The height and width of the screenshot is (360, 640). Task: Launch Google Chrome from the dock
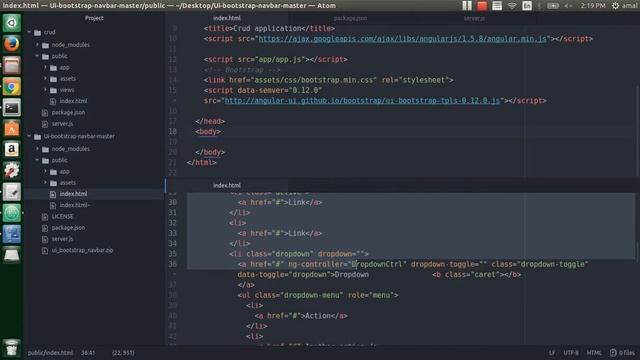coord(11,87)
